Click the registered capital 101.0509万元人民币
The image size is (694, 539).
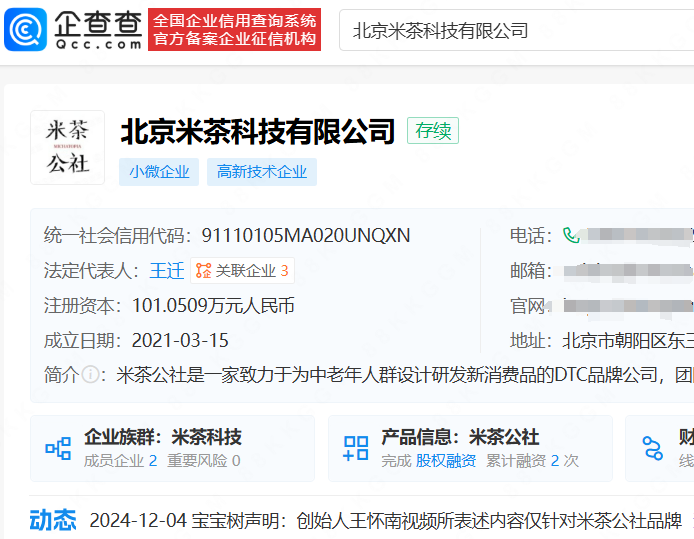[x=213, y=305]
